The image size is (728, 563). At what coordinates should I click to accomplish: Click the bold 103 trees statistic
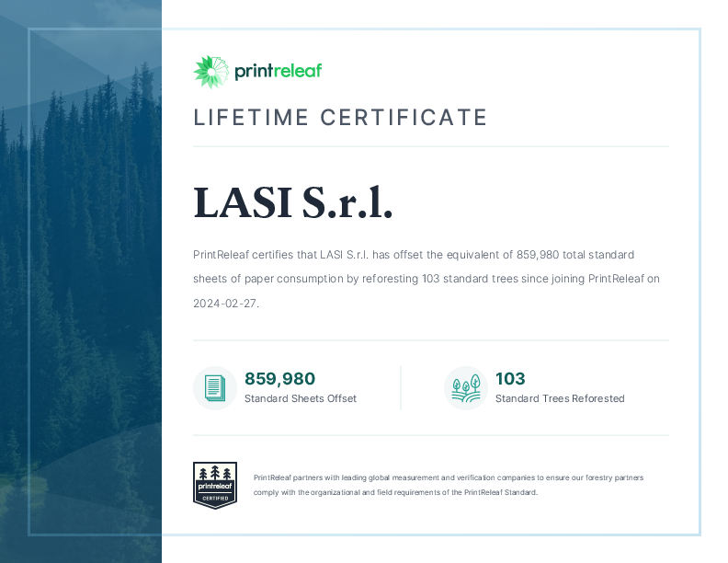[x=510, y=379]
